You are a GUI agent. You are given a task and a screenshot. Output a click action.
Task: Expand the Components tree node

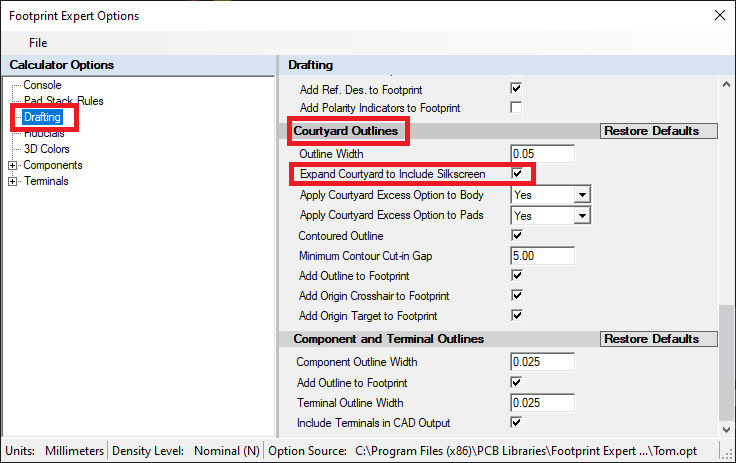(x=12, y=165)
